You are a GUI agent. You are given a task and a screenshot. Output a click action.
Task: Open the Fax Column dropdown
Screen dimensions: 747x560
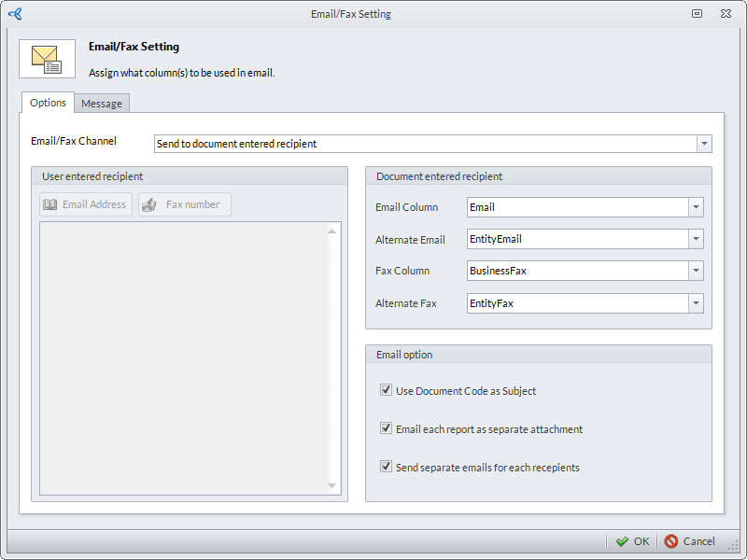[696, 271]
